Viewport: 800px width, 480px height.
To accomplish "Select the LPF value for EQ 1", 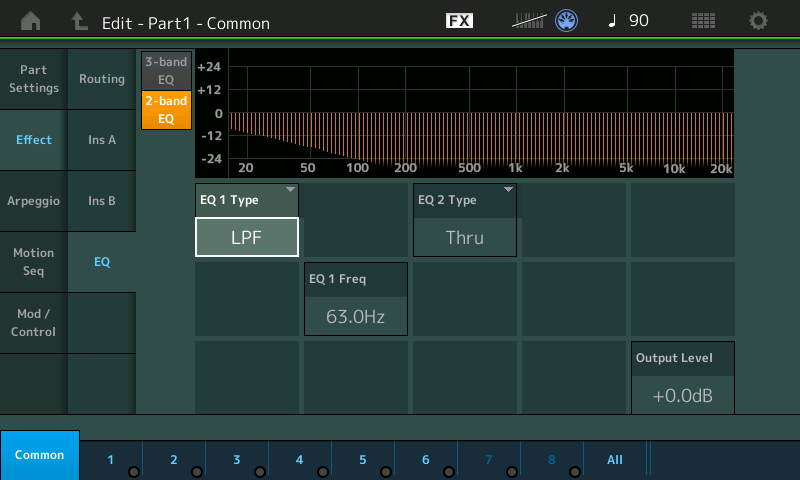I will [x=247, y=237].
